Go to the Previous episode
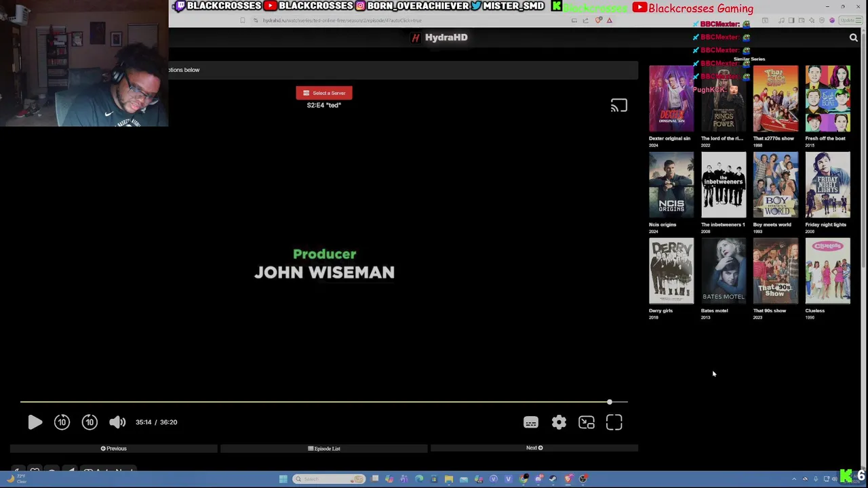The height and width of the screenshot is (488, 868). coord(114,448)
